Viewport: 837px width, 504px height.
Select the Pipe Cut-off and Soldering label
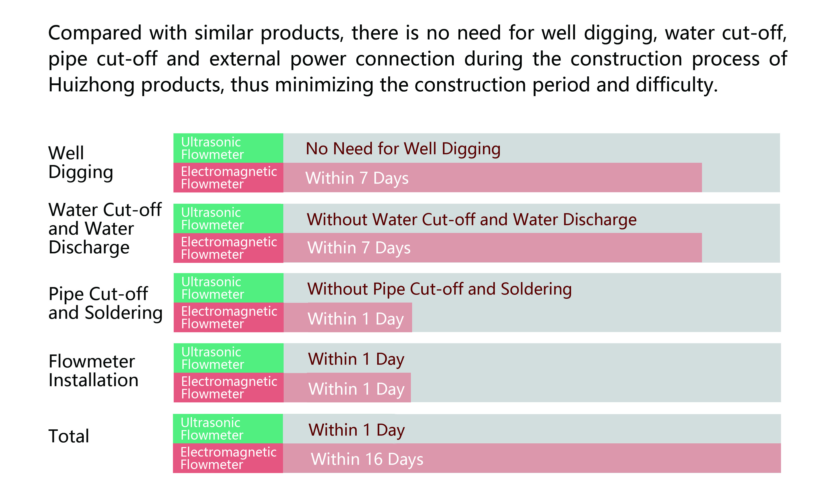(105, 303)
